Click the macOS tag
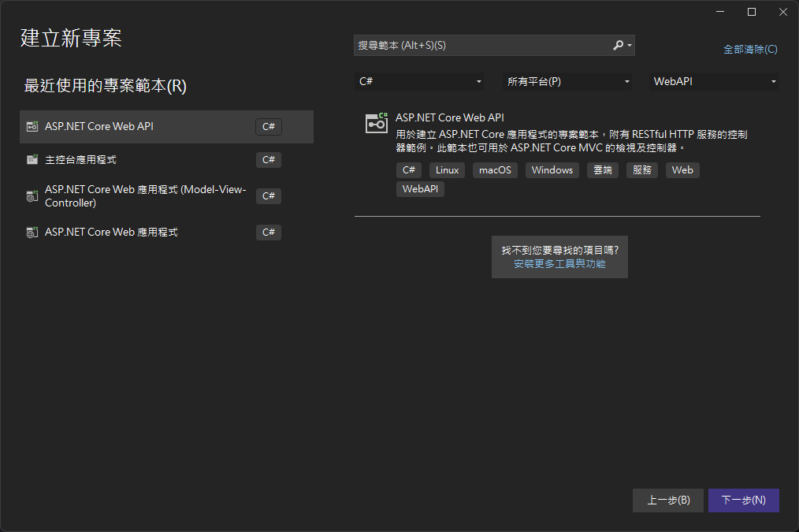The height and width of the screenshot is (532, 799). pos(495,170)
